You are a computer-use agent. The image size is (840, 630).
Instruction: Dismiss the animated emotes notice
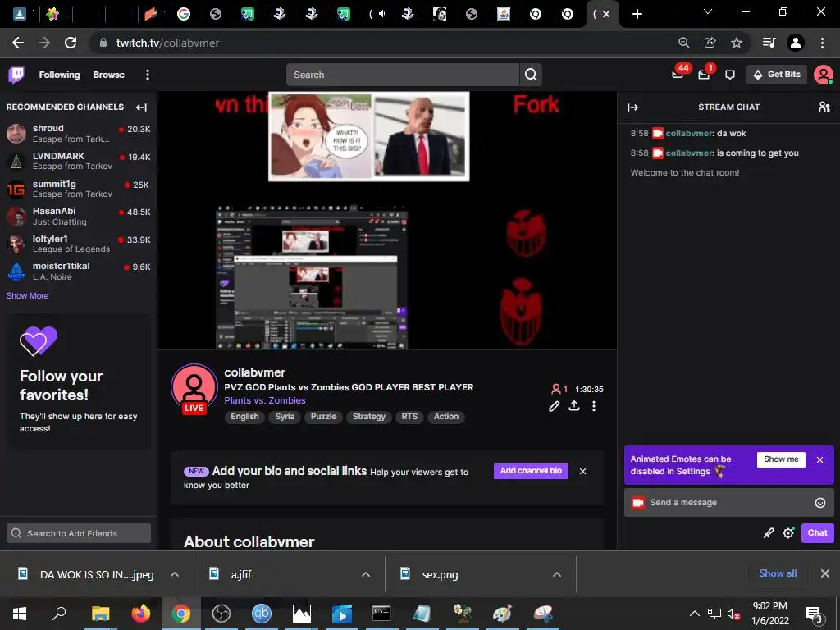(x=819, y=459)
